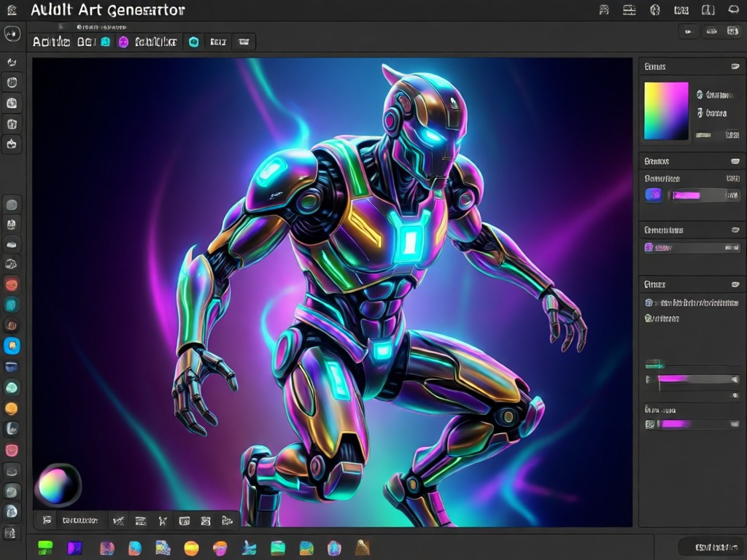Pick the purple square preset in bottom strip
Viewport: 747px width, 560px height.
(x=74, y=548)
